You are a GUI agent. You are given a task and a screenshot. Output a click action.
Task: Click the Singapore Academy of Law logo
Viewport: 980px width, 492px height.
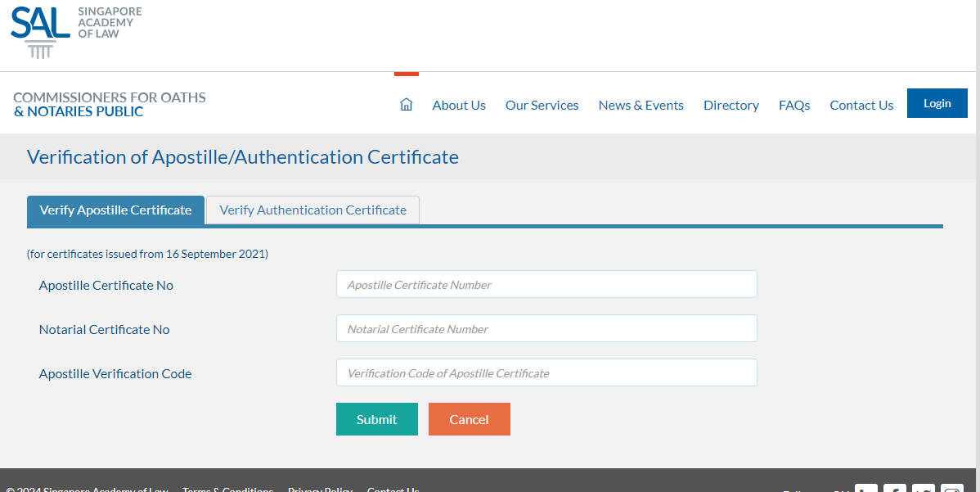(x=76, y=32)
